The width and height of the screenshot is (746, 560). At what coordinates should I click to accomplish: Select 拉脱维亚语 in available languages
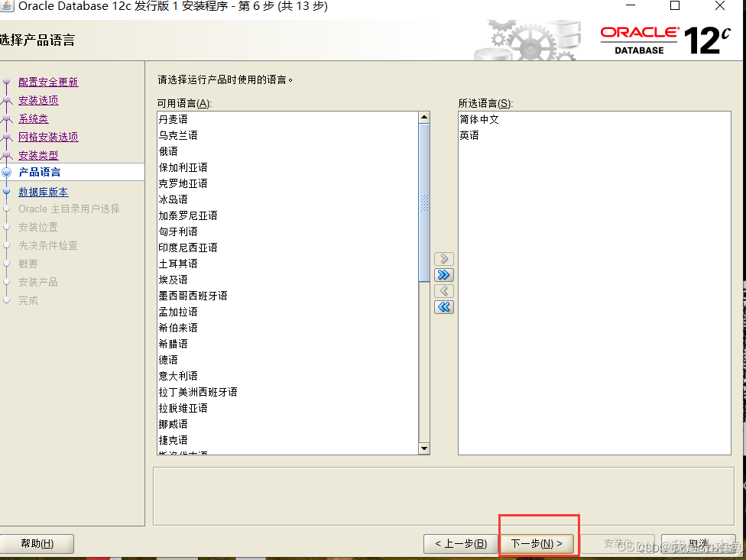(288, 408)
